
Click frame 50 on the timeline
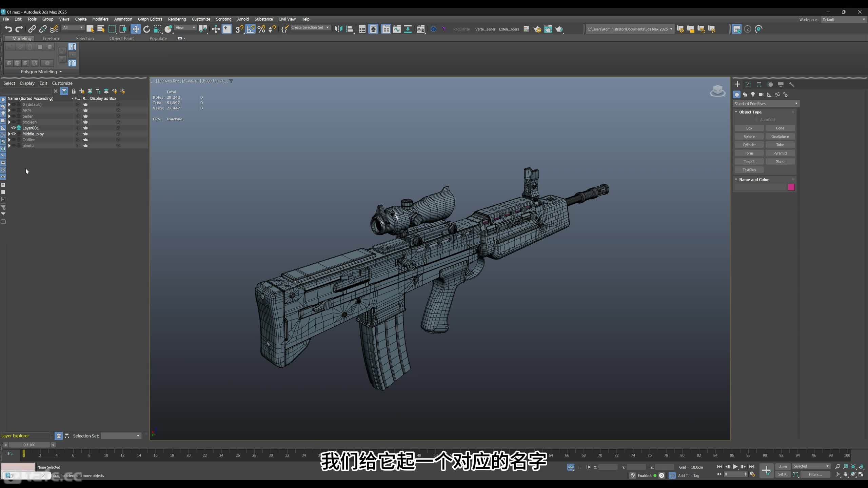tap(435, 455)
